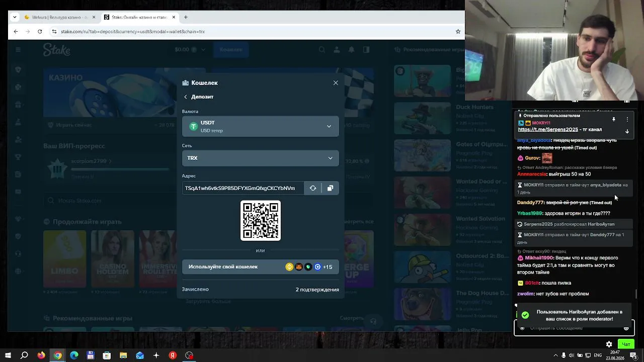Click the deposit address field
Screen dimensions: 644x362
[243, 188]
